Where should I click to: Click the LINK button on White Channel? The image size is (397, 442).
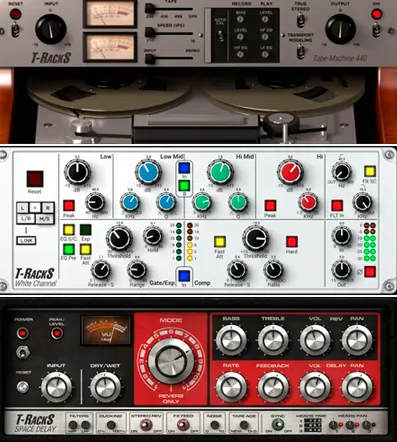point(26,240)
